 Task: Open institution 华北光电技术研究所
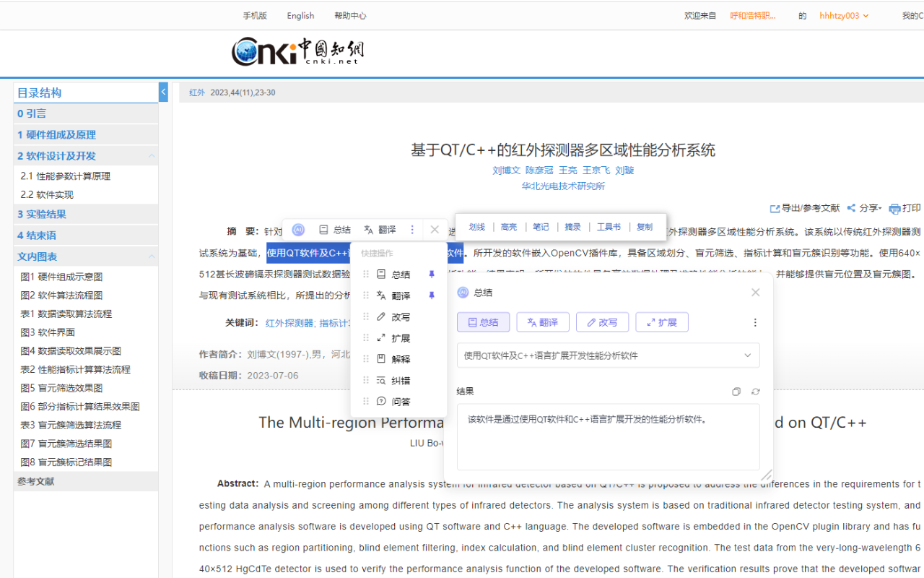pyautogui.click(x=563, y=186)
